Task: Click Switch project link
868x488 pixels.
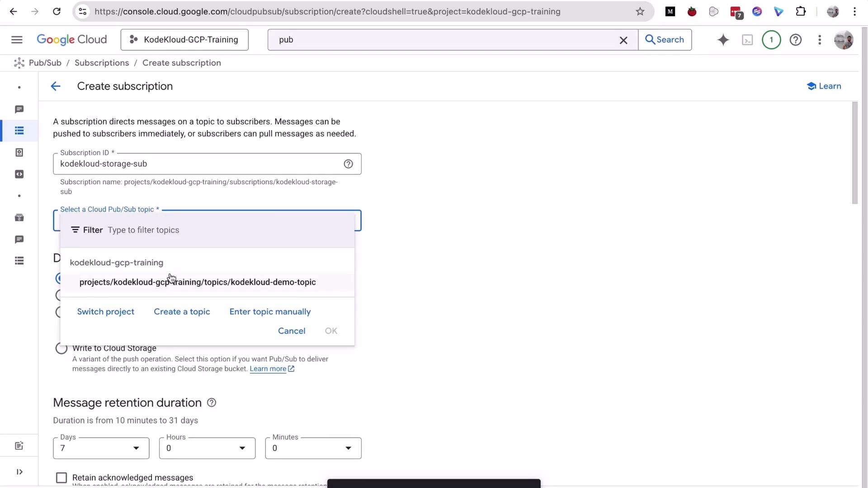Action: [105, 312]
